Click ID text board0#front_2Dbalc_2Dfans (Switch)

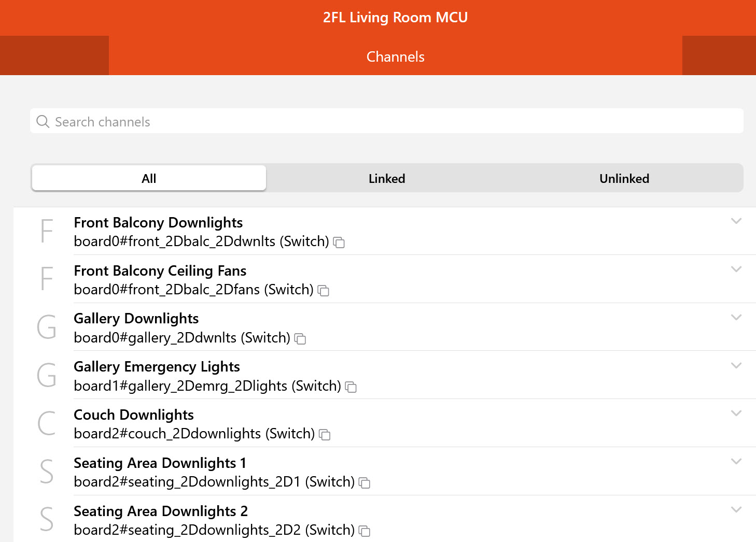pos(194,290)
